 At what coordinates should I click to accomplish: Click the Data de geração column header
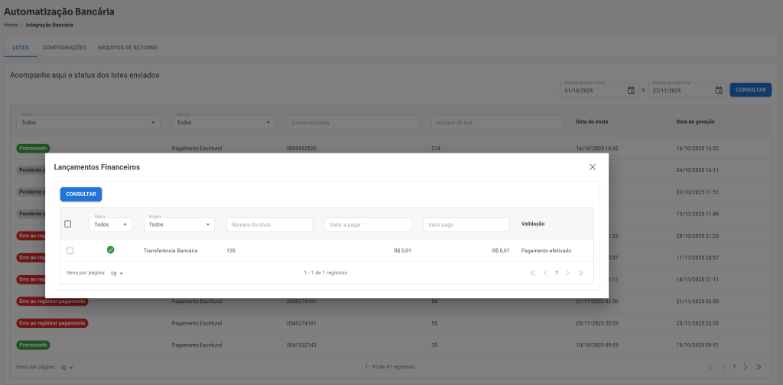click(696, 122)
